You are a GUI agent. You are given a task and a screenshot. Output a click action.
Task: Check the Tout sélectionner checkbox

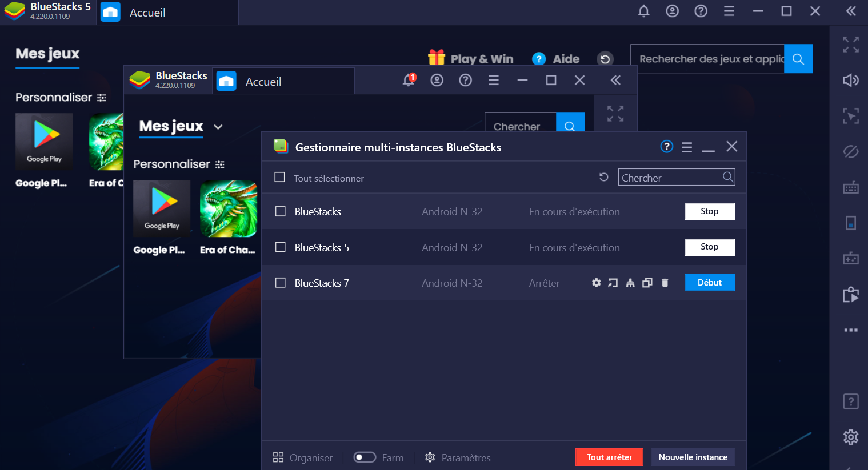coord(280,177)
